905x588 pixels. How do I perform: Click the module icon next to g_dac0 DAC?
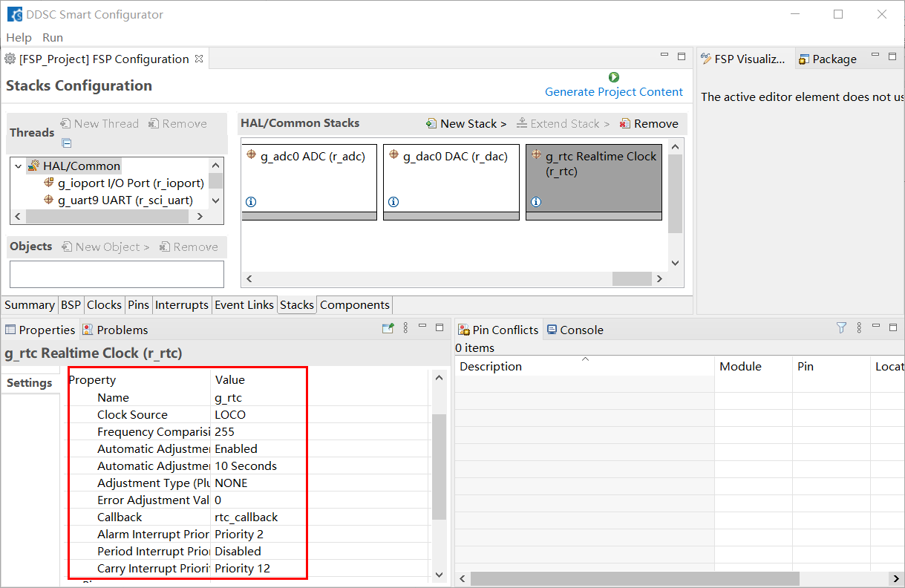click(393, 155)
